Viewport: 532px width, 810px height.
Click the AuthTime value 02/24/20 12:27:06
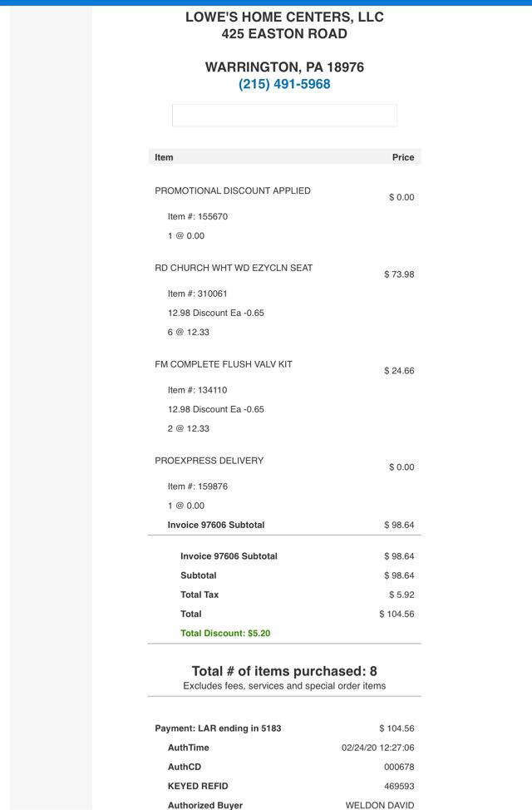tap(377, 748)
